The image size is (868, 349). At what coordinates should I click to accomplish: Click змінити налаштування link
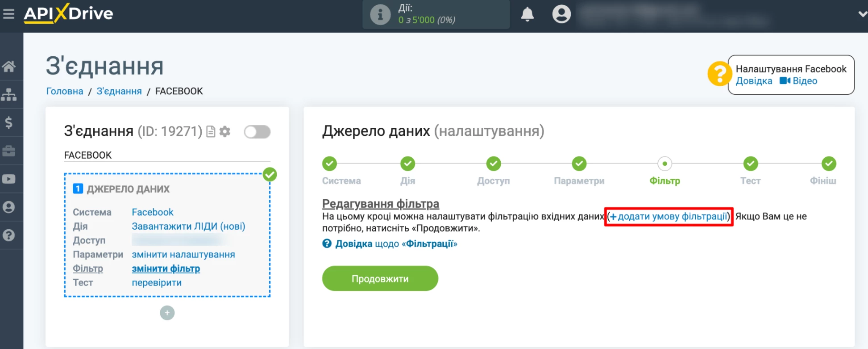[183, 254]
